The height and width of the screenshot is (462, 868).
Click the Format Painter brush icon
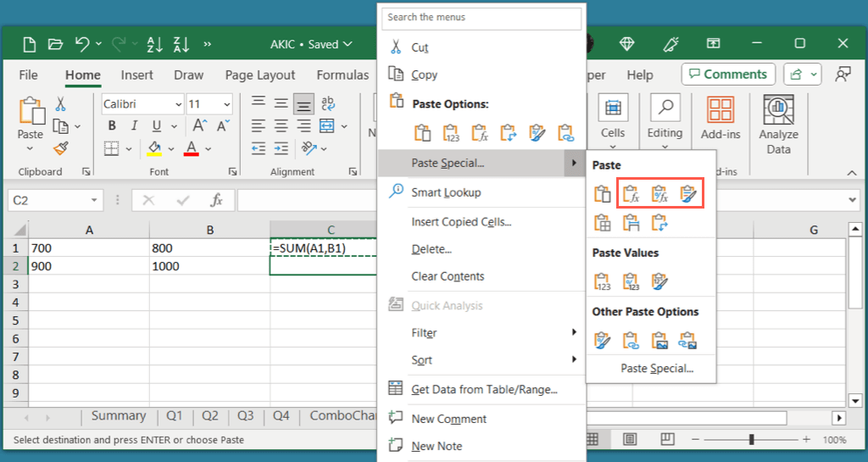(60, 148)
